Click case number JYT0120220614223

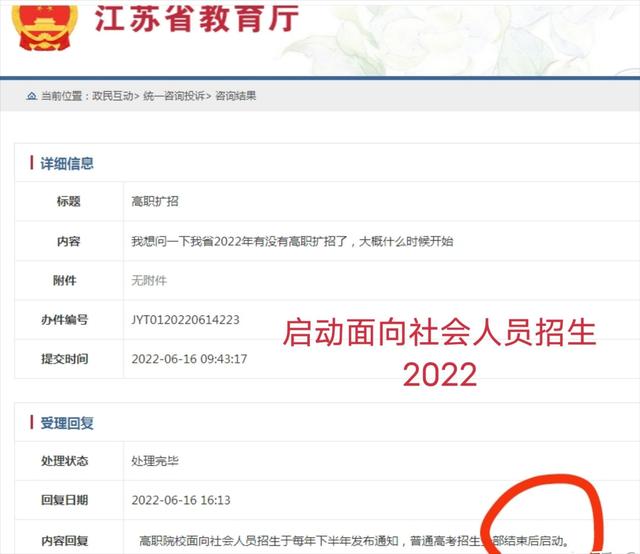click(x=185, y=320)
